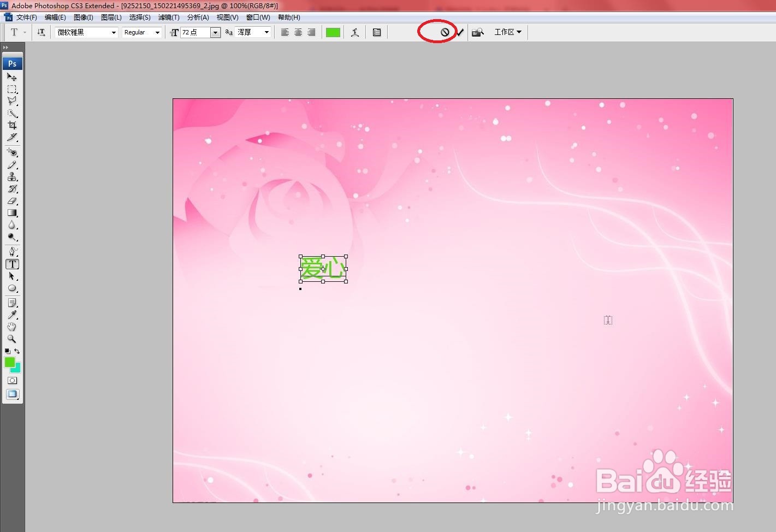This screenshot has height=532, width=776.
Task: Open the 编辑(E) menu
Action: (x=55, y=17)
